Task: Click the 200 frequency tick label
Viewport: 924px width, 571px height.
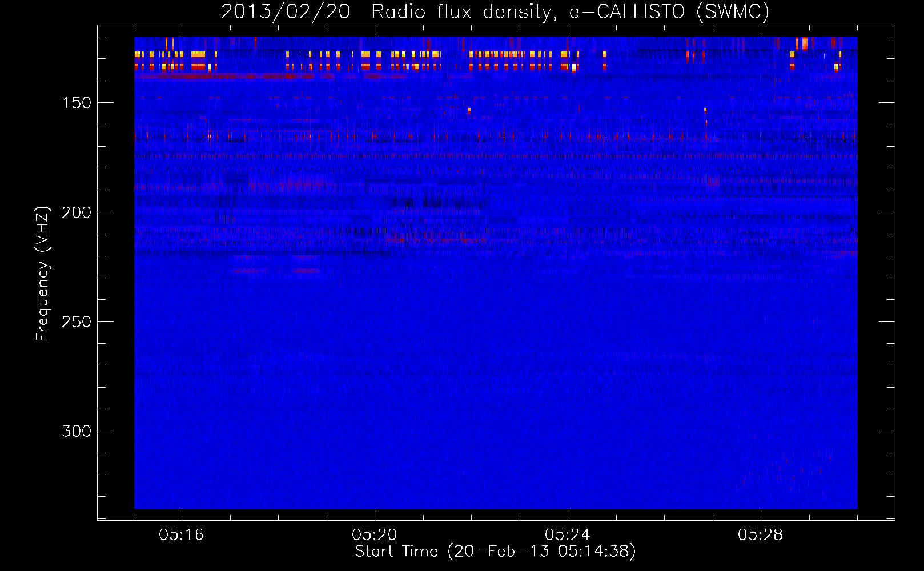Action: click(77, 212)
